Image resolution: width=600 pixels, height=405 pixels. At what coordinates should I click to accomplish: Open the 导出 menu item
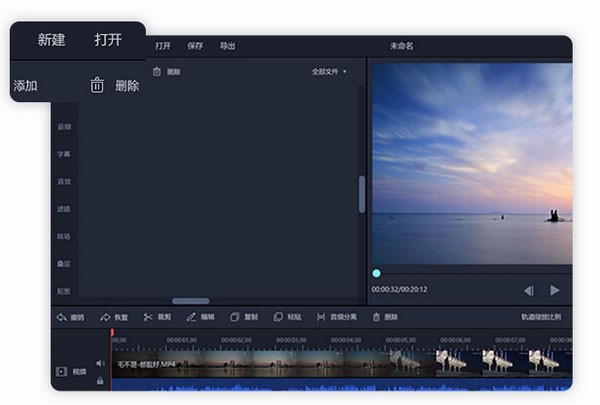pyautogui.click(x=228, y=46)
